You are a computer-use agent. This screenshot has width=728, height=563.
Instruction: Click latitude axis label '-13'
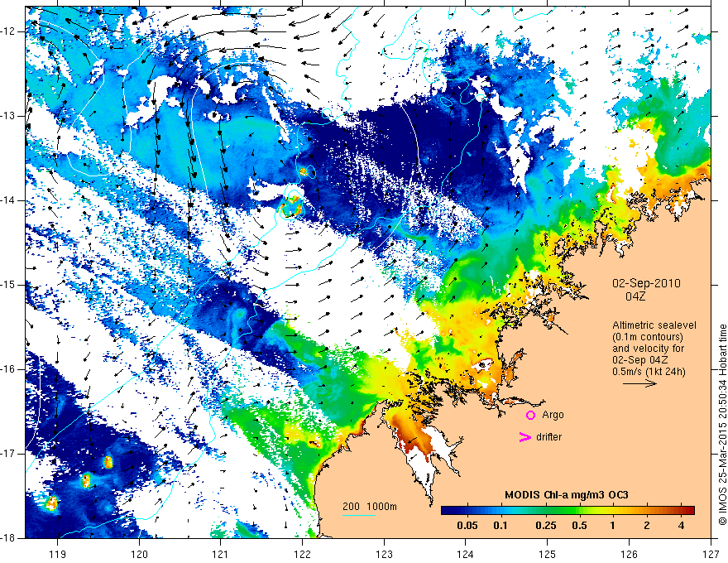8,116
